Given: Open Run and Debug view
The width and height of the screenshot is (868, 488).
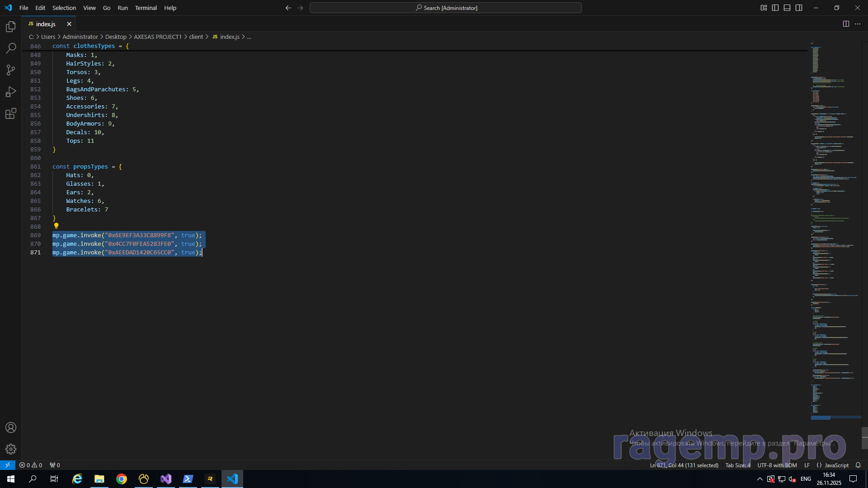Looking at the screenshot, I should (x=11, y=92).
